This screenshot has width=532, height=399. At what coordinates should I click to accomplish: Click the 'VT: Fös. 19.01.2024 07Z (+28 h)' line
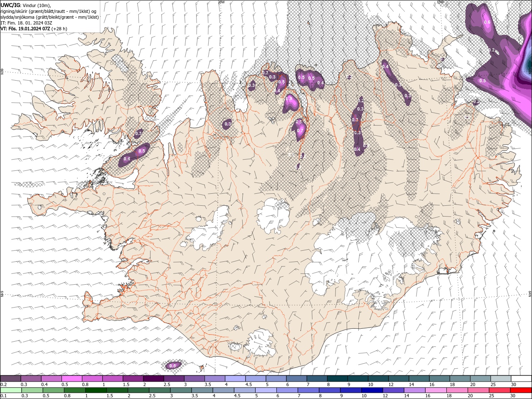click(x=34, y=29)
